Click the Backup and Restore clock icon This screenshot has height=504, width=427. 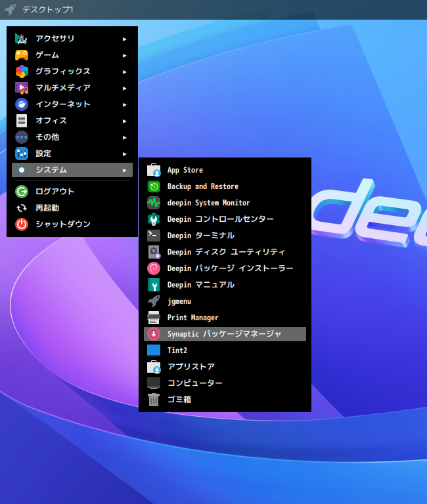tap(154, 186)
